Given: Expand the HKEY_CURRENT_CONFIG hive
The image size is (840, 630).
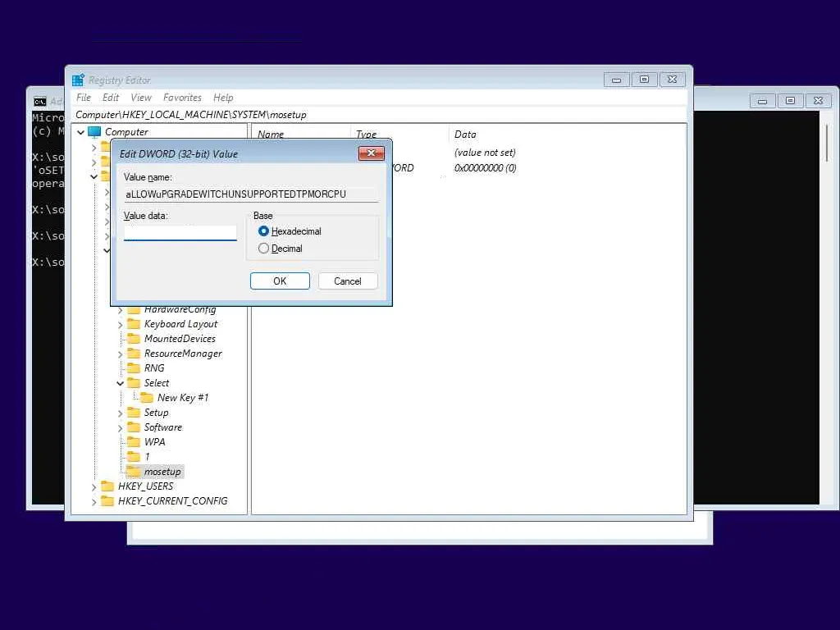Looking at the screenshot, I should [x=94, y=502].
